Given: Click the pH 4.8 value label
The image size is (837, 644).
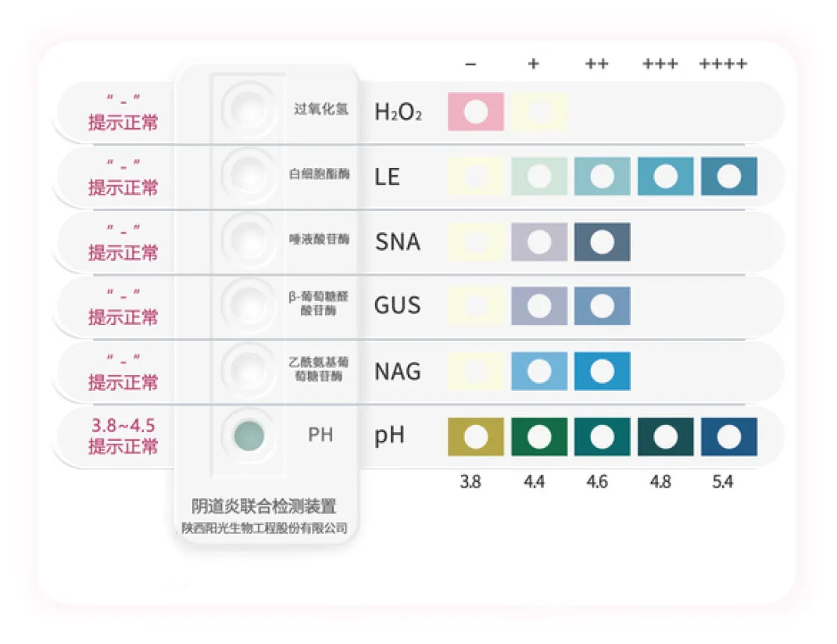Looking at the screenshot, I should point(660,481).
